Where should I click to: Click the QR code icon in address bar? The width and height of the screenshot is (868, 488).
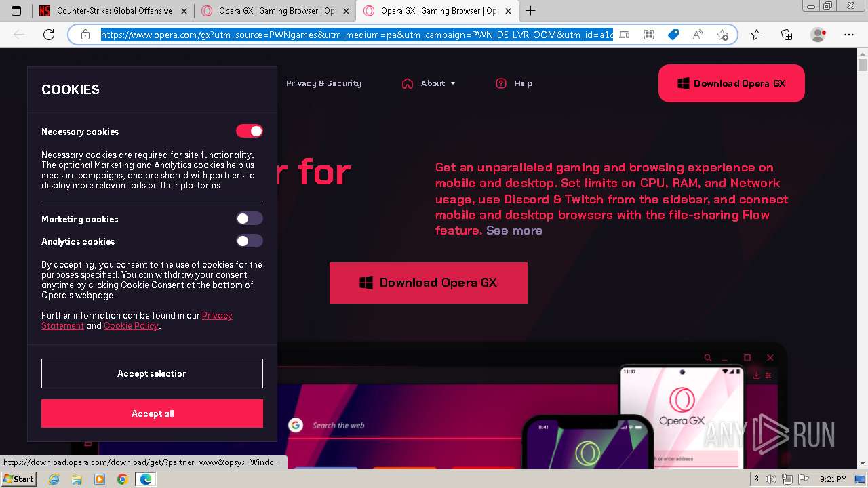tap(649, 35)
